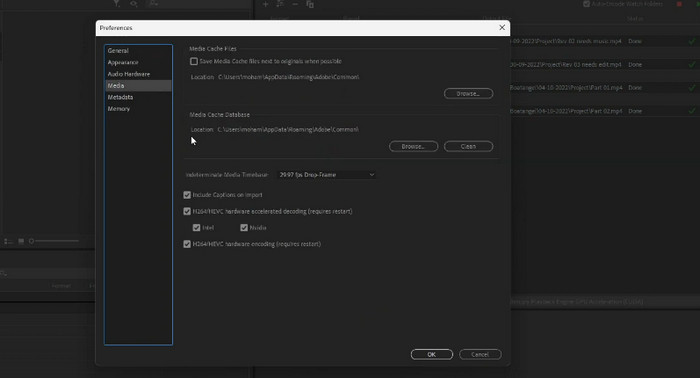
Task: Click the Duplicate icon in queue toolbar
Action: point(310,4)
